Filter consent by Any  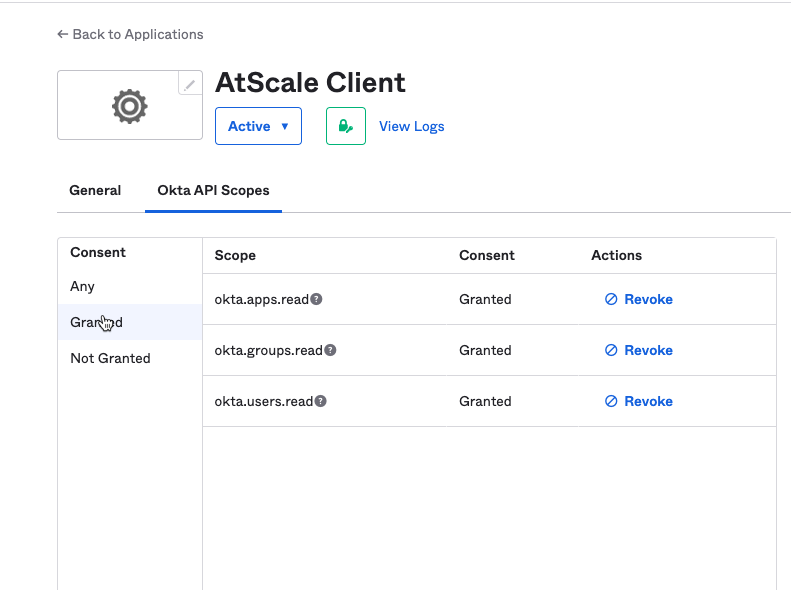(130, 286)
